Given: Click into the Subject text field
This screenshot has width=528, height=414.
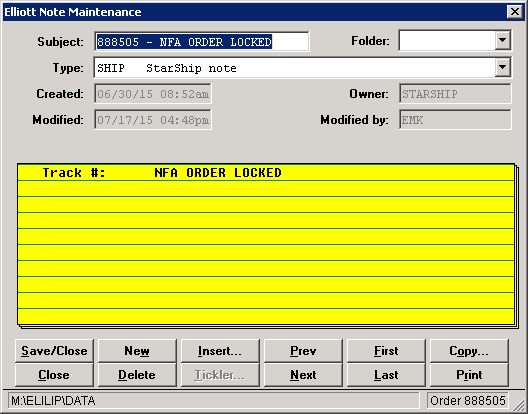Looking at the screenshot, I should 201,41.
